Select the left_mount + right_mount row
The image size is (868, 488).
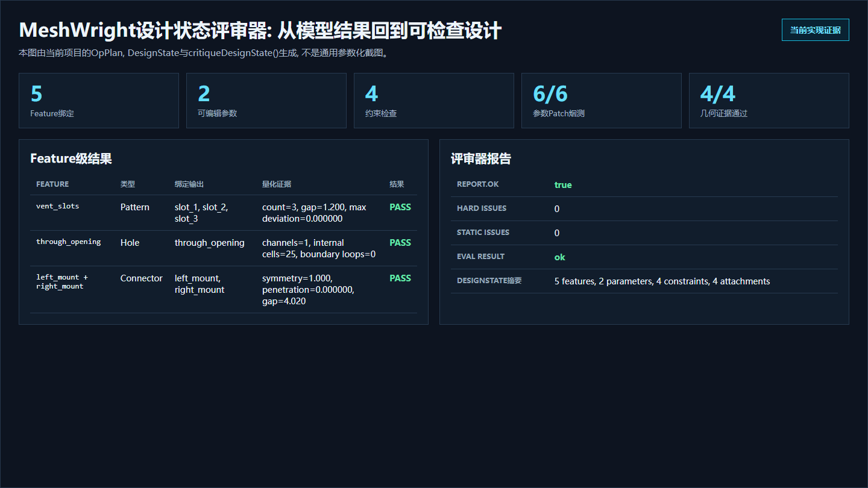pyautogui.click(x=224, y=290)
